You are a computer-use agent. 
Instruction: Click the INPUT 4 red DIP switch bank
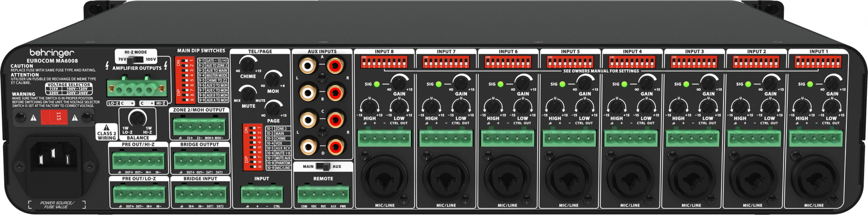point(632,62)
